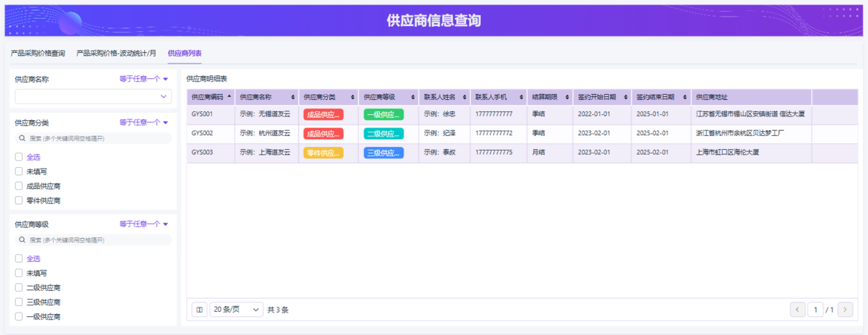This screenshot has height=335, width=868.
Task: Click red 成品供应 tag in GYS002 row
Action: tap(323, 133)
